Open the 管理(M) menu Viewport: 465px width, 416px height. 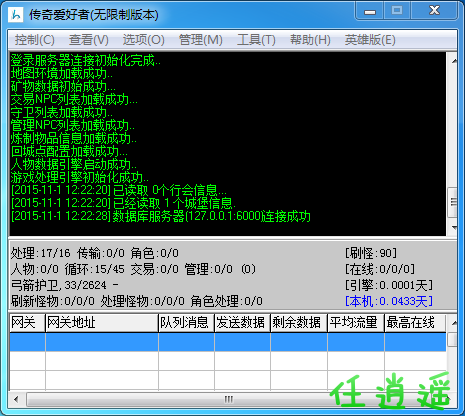pos(201,40)
